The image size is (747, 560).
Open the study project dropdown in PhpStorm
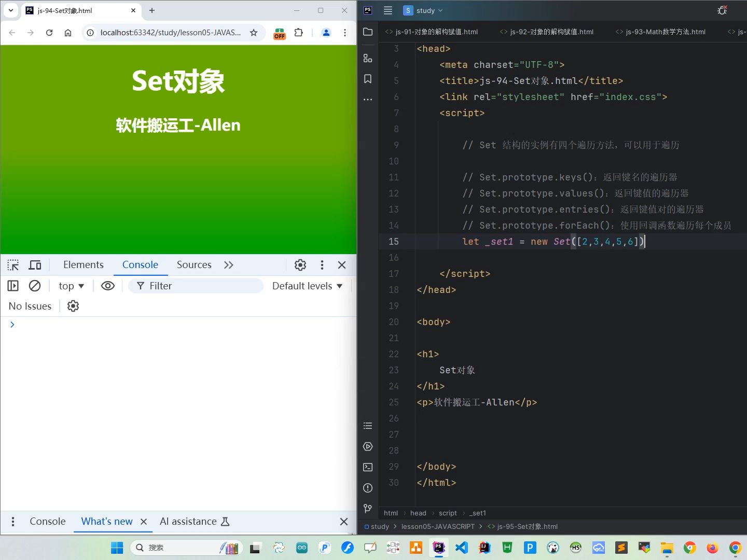pyautogui.click(x=423, y=10)
